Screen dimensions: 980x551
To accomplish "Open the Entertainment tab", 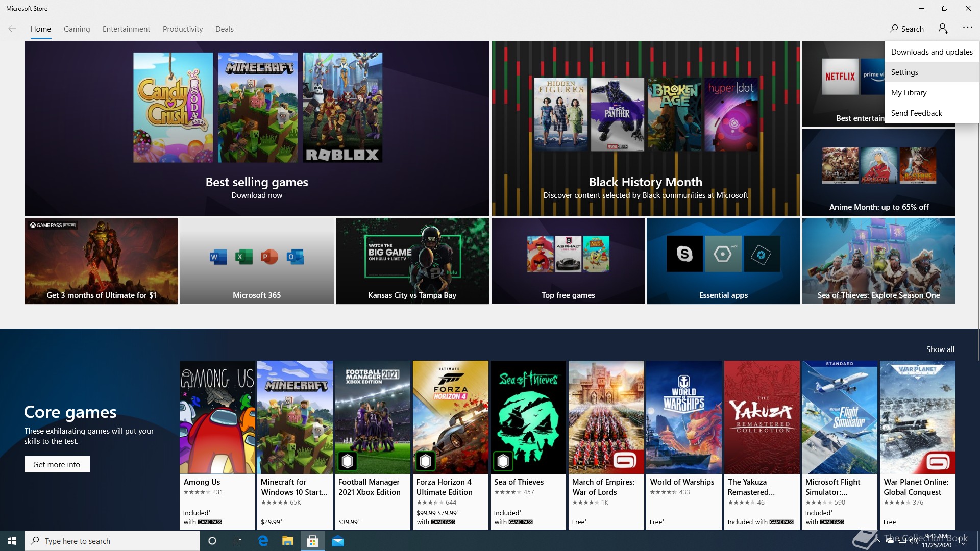I will (126, 29).
